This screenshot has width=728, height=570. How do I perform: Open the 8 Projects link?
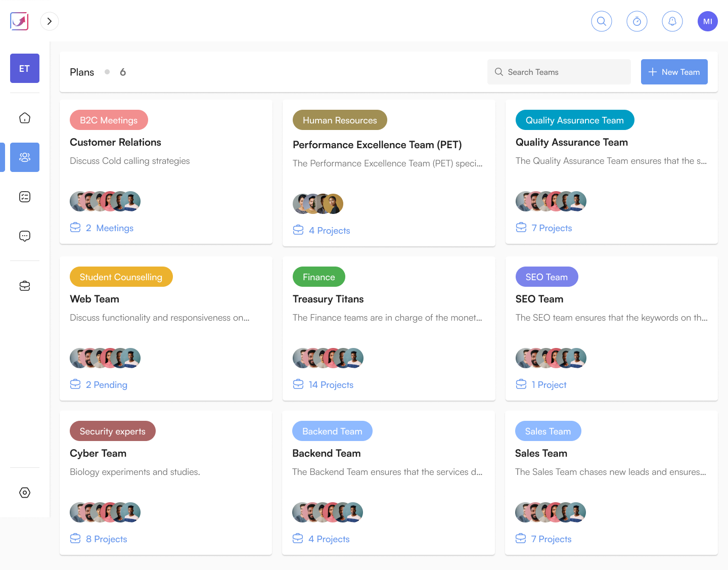tap(107, 539)
